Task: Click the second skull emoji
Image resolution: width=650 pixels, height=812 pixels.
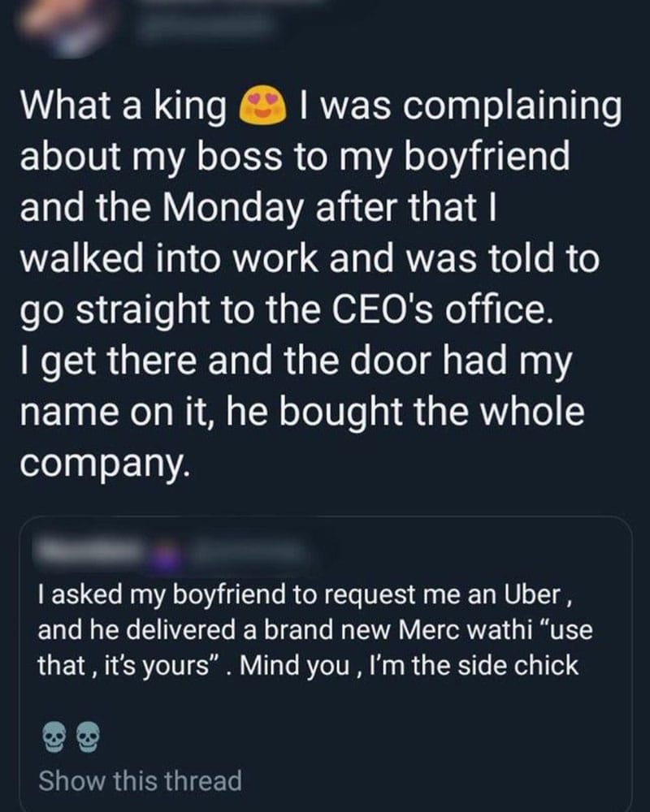Action: click(x=88, y=737)
